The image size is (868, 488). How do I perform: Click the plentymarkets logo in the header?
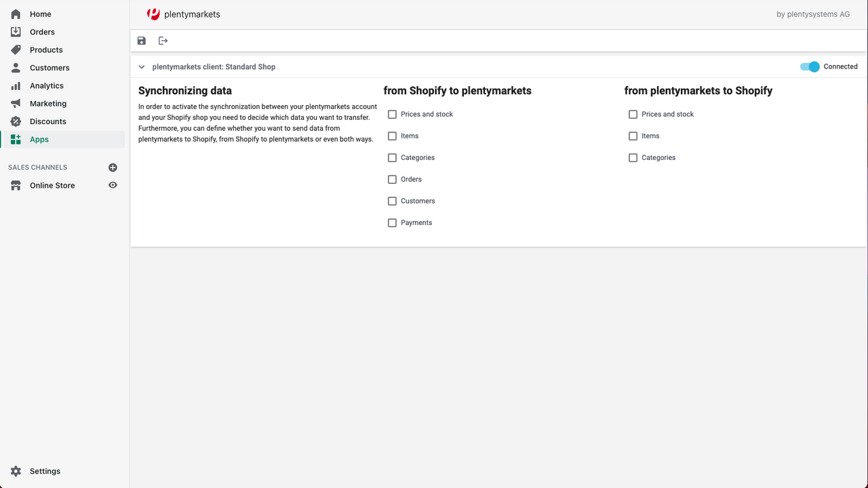(x=153, y=14)
